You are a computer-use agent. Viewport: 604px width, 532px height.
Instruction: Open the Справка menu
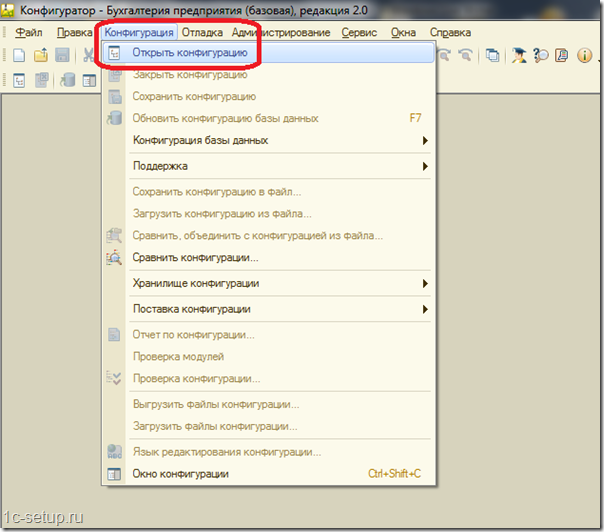pos(450,32)
